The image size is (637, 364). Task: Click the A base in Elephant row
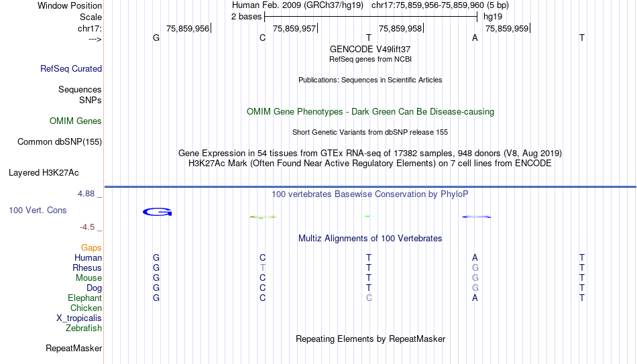point(475,298)
